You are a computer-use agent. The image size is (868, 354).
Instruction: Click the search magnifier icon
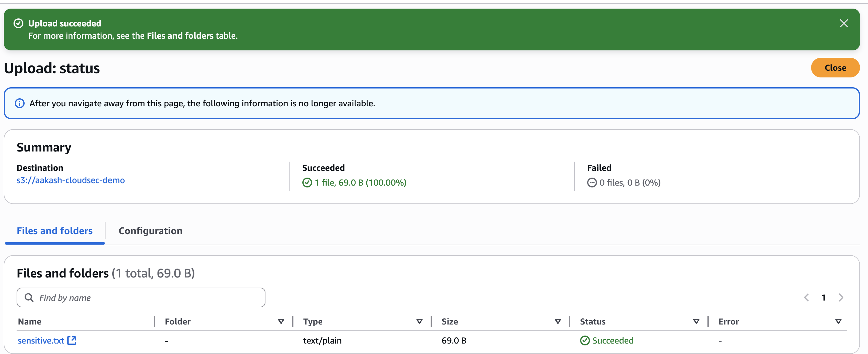(29, 297)
